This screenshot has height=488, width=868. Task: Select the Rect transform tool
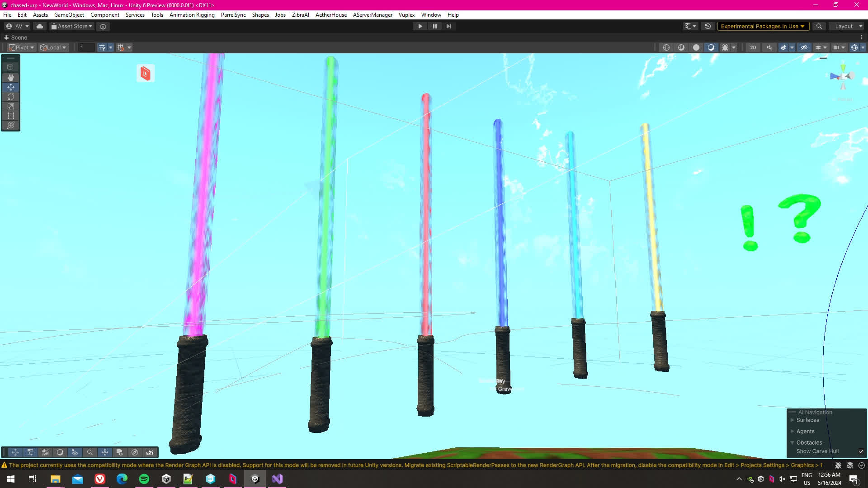(x=11, y=116)
